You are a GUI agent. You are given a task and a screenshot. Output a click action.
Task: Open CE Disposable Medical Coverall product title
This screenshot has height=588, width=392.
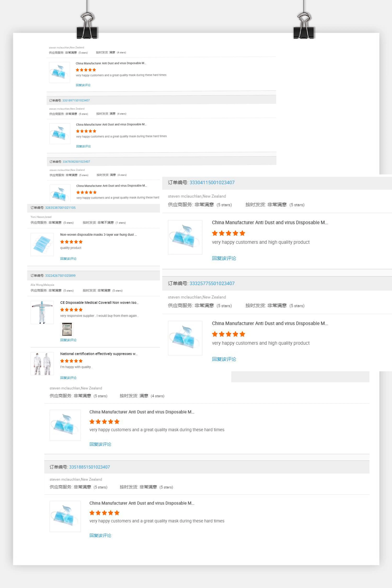tap(99, 303)
